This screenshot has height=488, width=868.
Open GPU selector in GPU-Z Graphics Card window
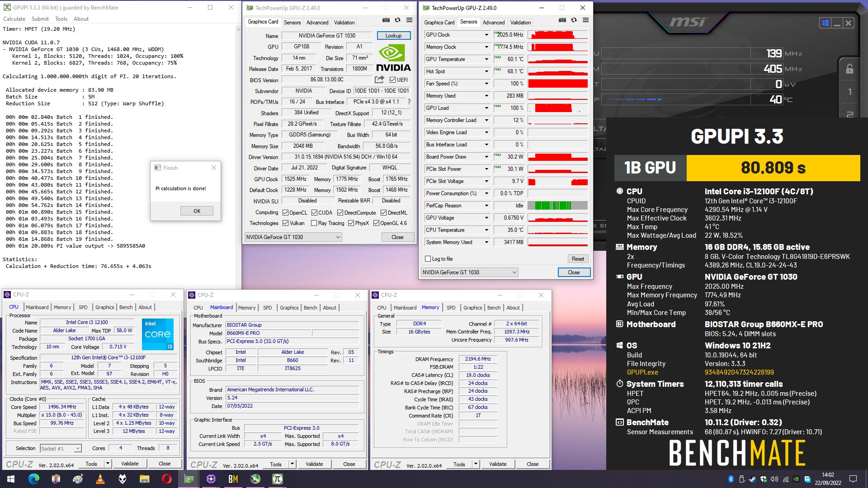tap(293, 237)
